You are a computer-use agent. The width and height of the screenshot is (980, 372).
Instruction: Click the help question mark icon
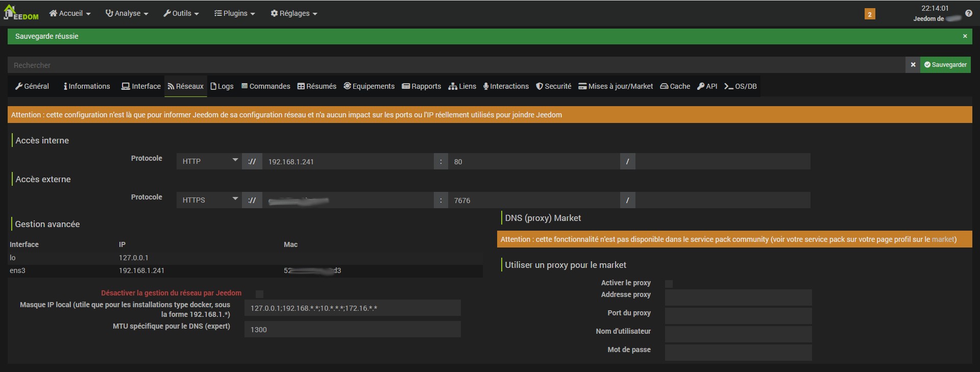click(968, 14)
